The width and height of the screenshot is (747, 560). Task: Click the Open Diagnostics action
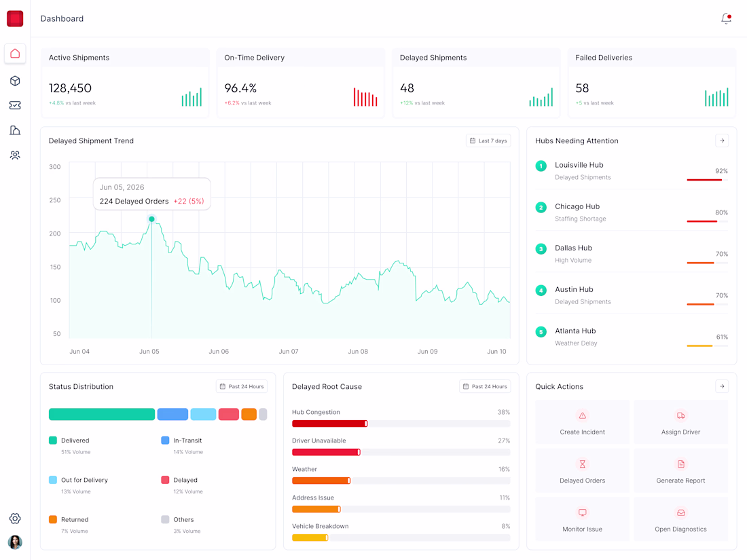pyautogui.click(x=680, y=519)
